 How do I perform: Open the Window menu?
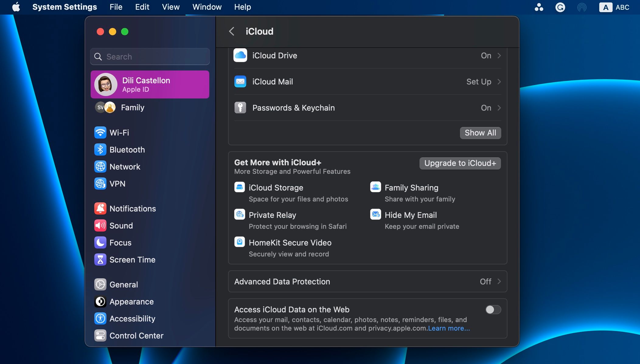(207, 7)
